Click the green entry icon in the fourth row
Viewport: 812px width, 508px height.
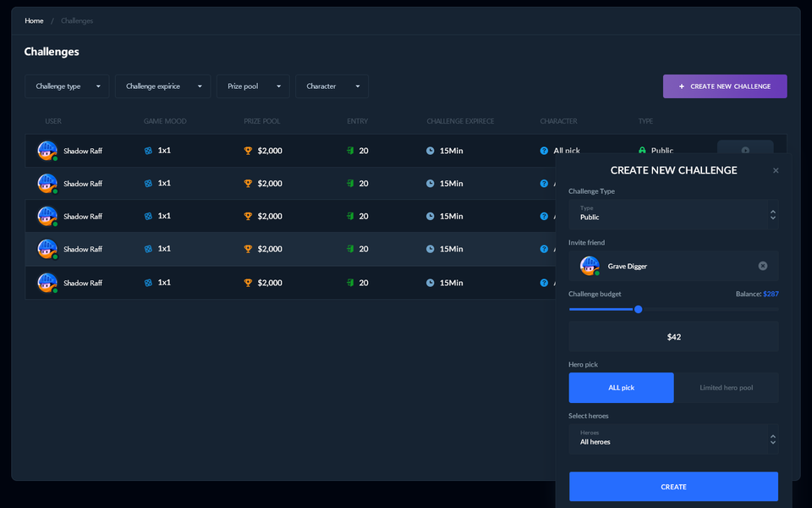[350, 249]
